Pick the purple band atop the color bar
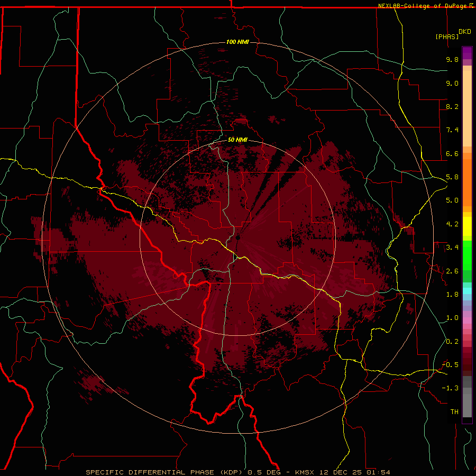The image size is (476, 476). 467,53
